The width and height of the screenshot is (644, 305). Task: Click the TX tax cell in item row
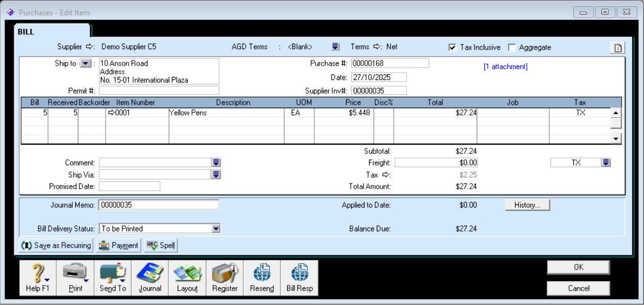pos(579,113)
